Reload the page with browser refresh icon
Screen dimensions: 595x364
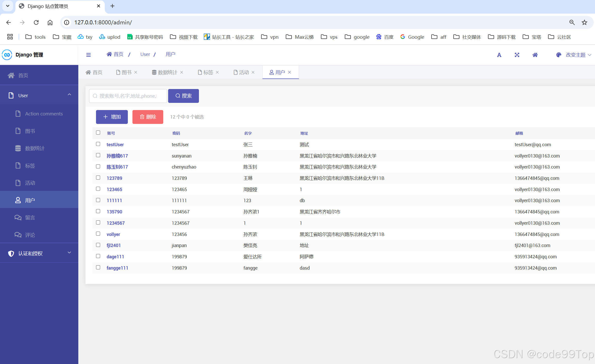click(x=36, y=23)
